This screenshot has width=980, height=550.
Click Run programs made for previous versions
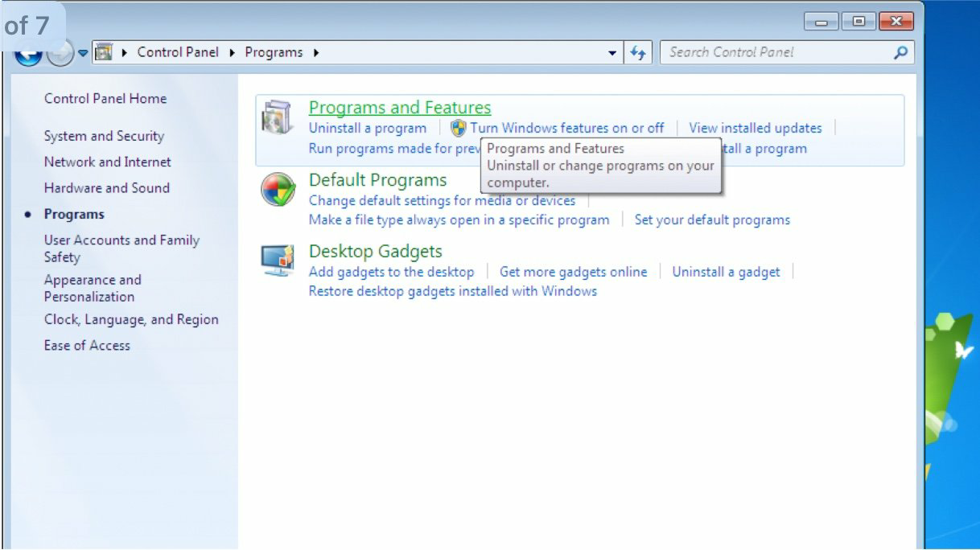[394, 148]
